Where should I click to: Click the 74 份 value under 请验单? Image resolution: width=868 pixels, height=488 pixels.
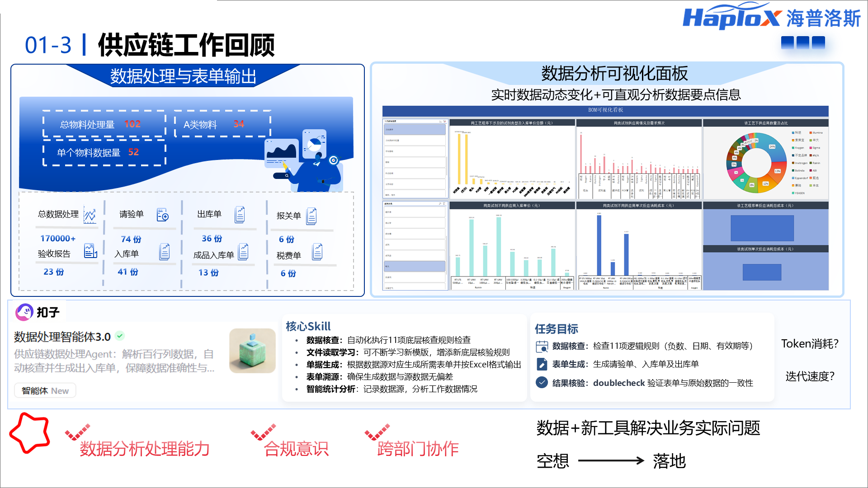pyautogui.click(x=131, y=239)
